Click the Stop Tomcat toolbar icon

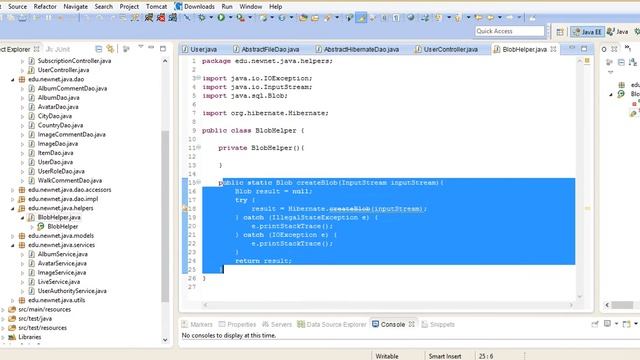click(x=161, y=18)
